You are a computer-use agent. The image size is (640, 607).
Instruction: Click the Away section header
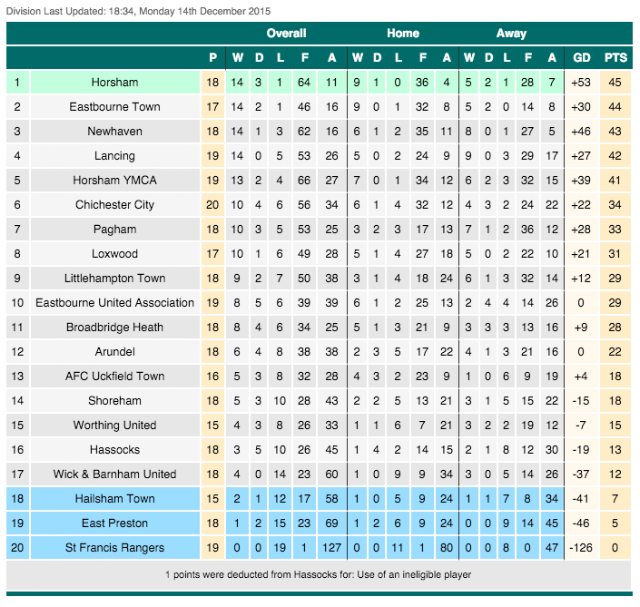pyautogui.click(x=511, y=33)
